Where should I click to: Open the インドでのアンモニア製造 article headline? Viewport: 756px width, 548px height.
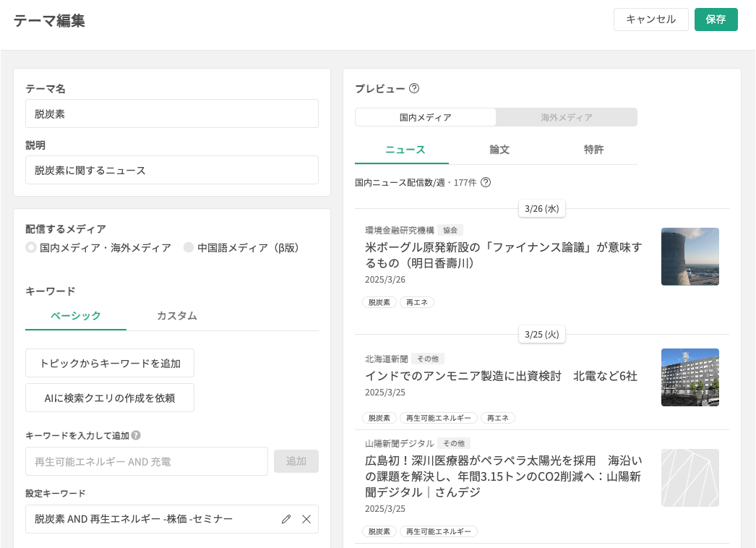click(501, 376)
